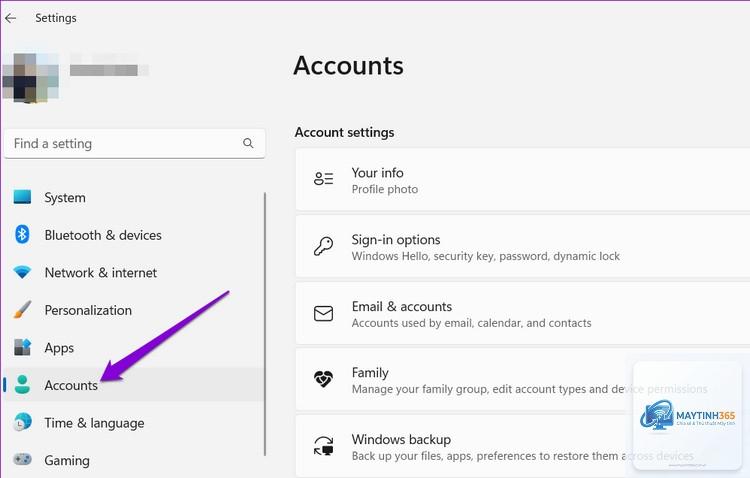Screen dimensions: 750x478
Task: Click the back arrow in Settings header
Action: (x=11, y=18)
